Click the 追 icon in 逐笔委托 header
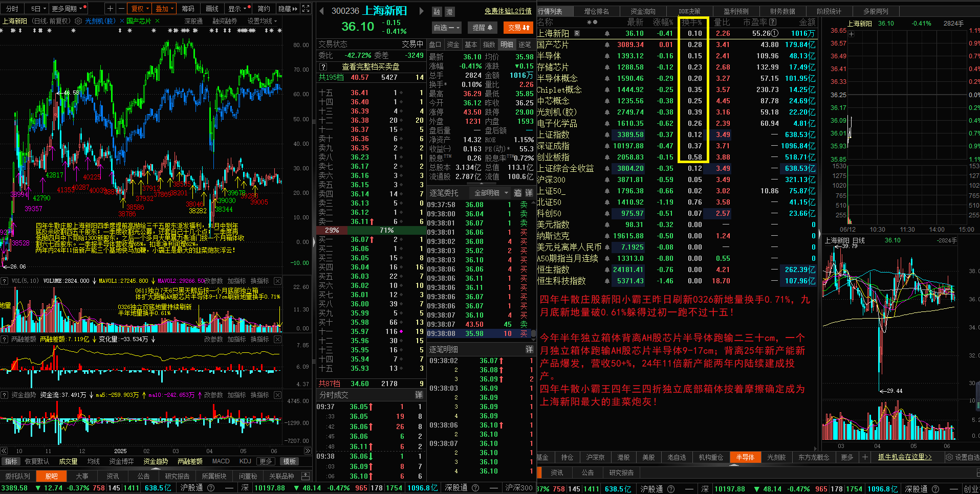 click(517, 193)
